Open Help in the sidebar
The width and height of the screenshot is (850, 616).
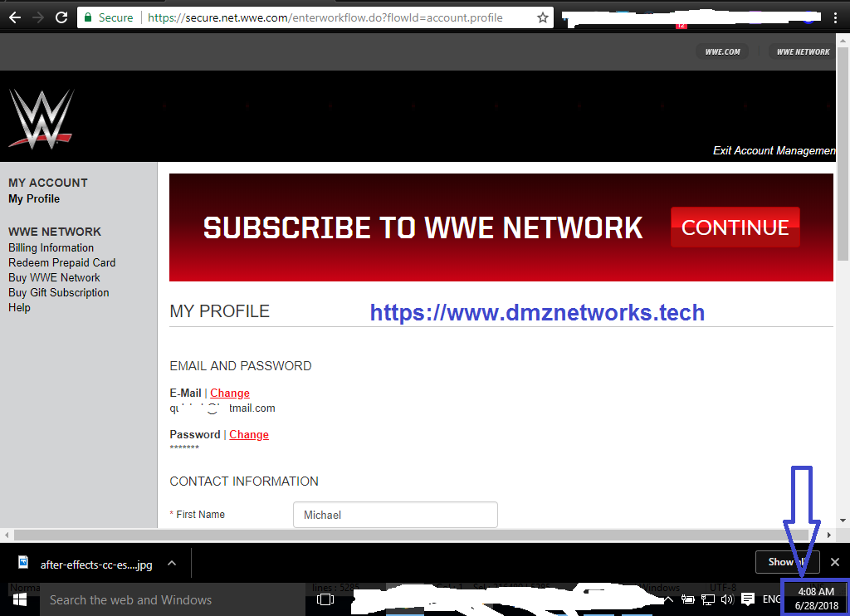19,307
